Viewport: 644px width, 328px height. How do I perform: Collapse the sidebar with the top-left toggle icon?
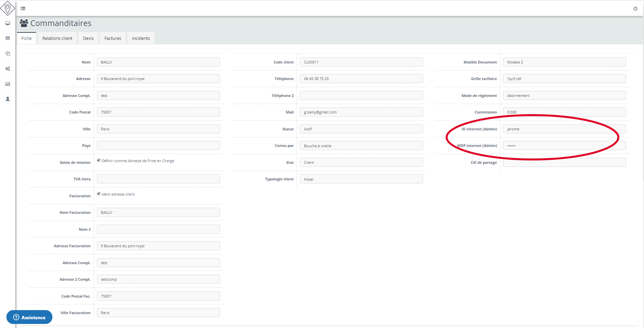23,8
